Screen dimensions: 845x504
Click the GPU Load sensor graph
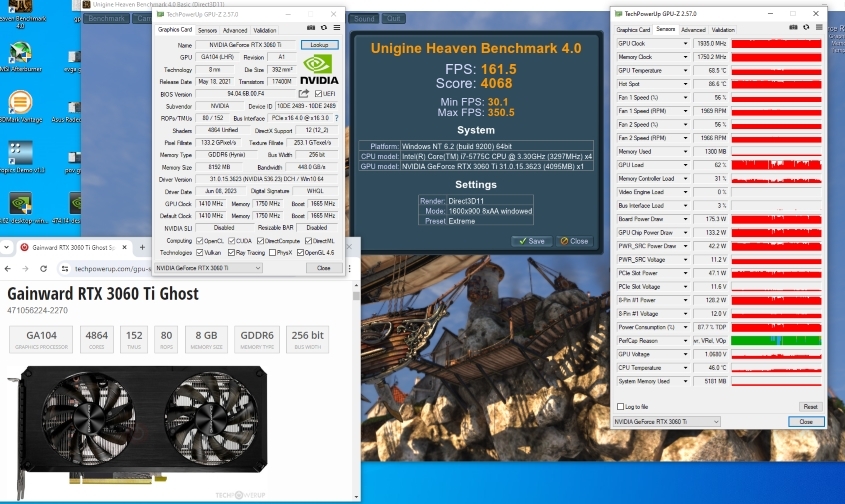click(x=776, y=165)
